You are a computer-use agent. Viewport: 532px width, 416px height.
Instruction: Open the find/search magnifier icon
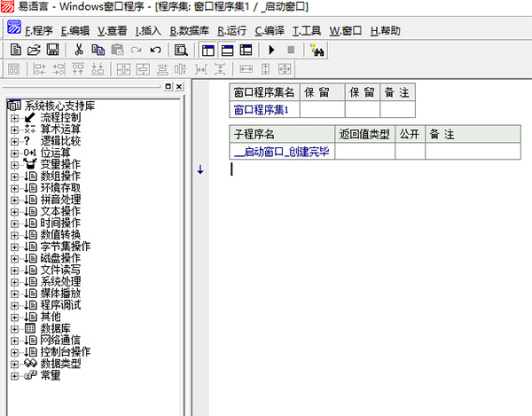pos(181,51)
